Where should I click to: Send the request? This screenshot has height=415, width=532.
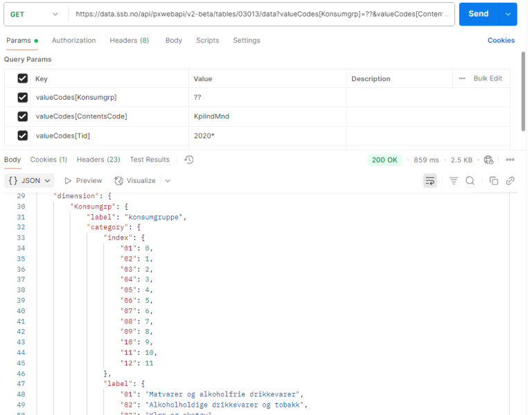coord(479,15)
